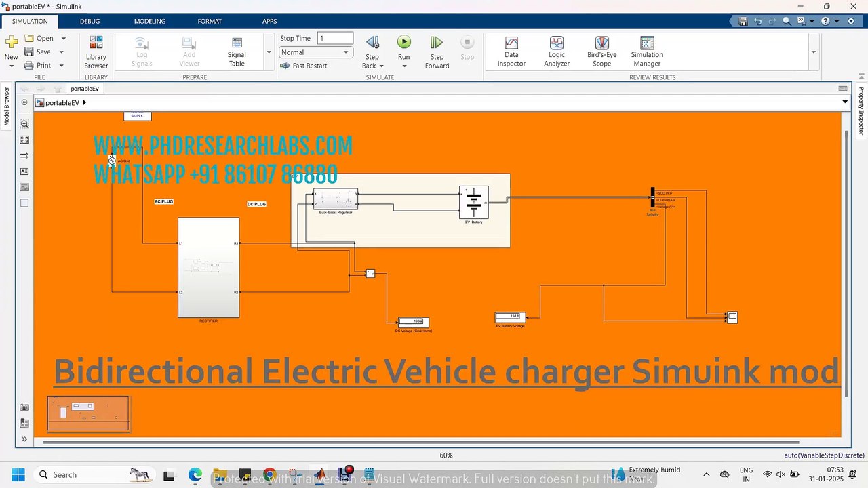The image size is (868, 488).
Task: Click the Open file button
Action: [x=39, y=39]
